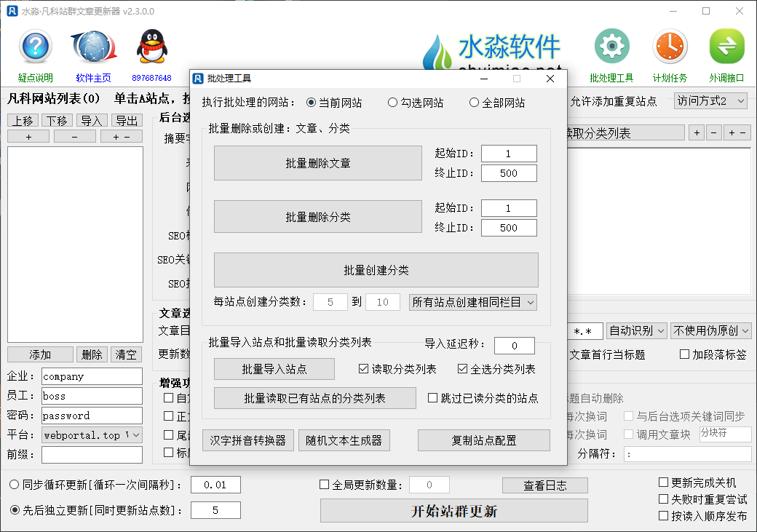Open the 不使用伪原创 dropdown

710,330
